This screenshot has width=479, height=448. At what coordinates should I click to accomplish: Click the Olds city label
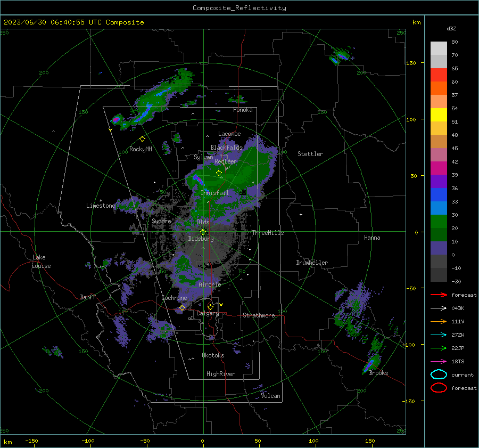click(x=203, y=222)
